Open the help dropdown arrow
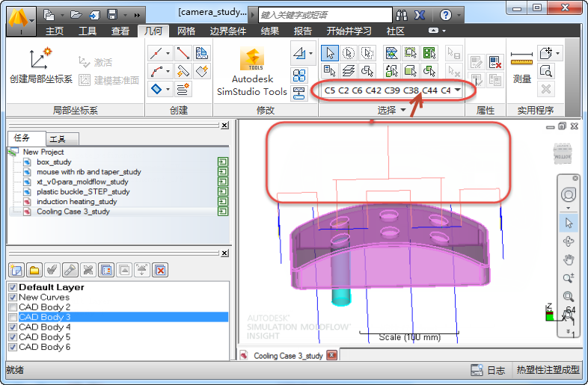 click(x=459, y=16)
